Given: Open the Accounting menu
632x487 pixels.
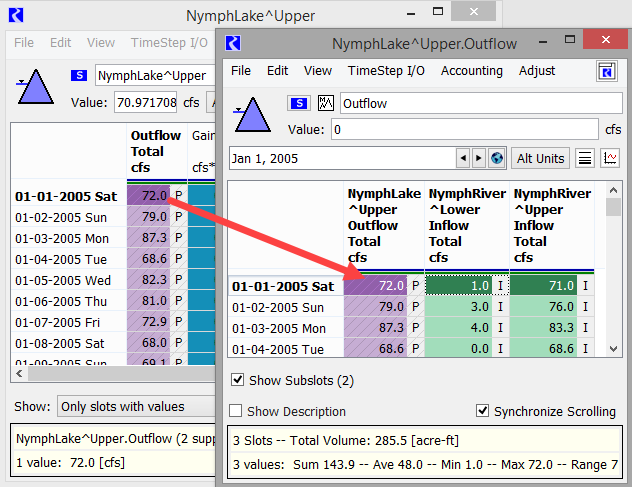Looking at the screenshot, I should point(471,71).
